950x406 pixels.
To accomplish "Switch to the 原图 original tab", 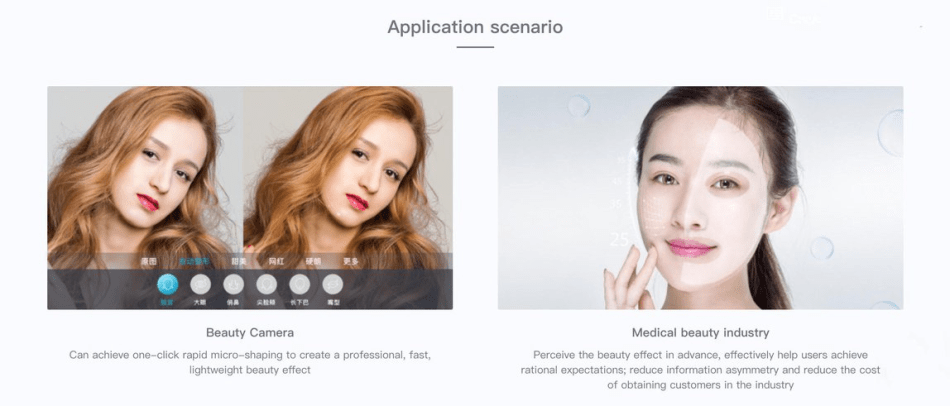I will click(149, 262).
